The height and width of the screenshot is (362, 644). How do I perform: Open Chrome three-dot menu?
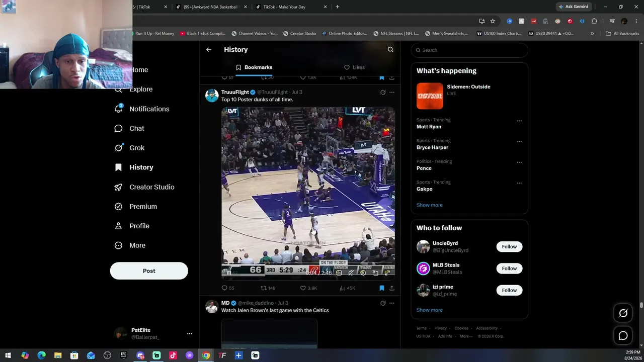(x=636, y=21)
